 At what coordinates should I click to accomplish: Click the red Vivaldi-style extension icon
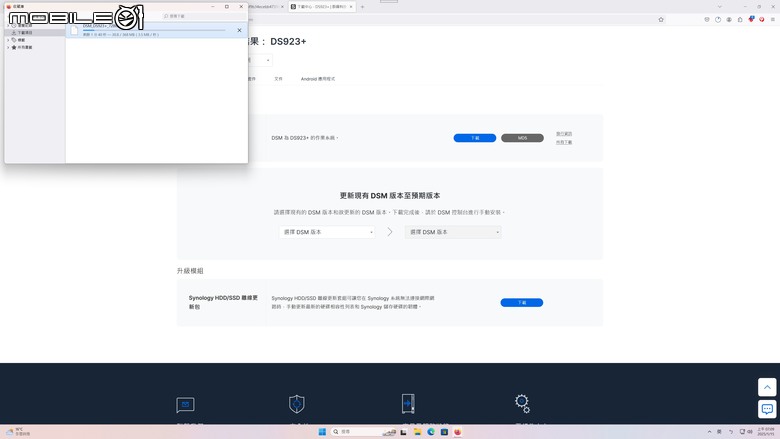[762, 20]
